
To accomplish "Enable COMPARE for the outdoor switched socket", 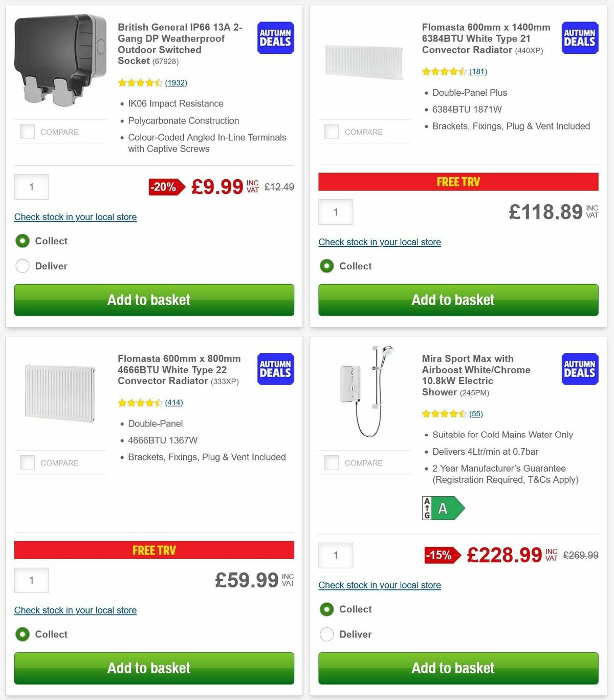I will (x=27, y=131).
